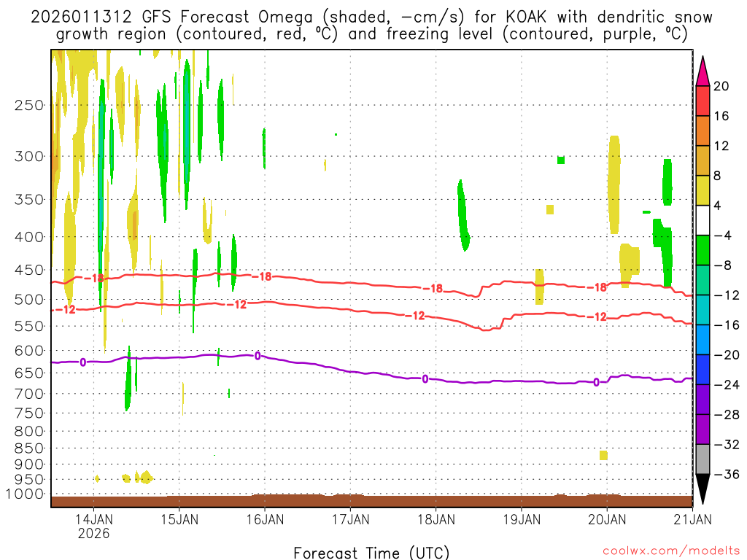The width and height of the screenshot is (747, 560).
Task: Select the gray -36-to--32 colorbar swatch
Action: 703,459
